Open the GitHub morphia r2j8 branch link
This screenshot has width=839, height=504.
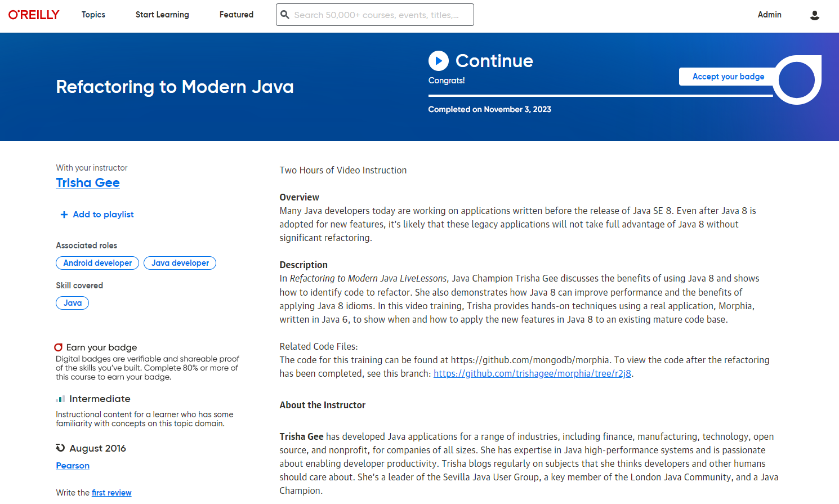click(532, 373)
